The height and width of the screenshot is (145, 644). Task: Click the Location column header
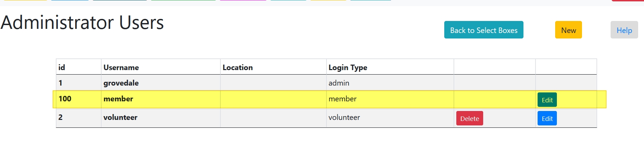(x=238, y=67)
